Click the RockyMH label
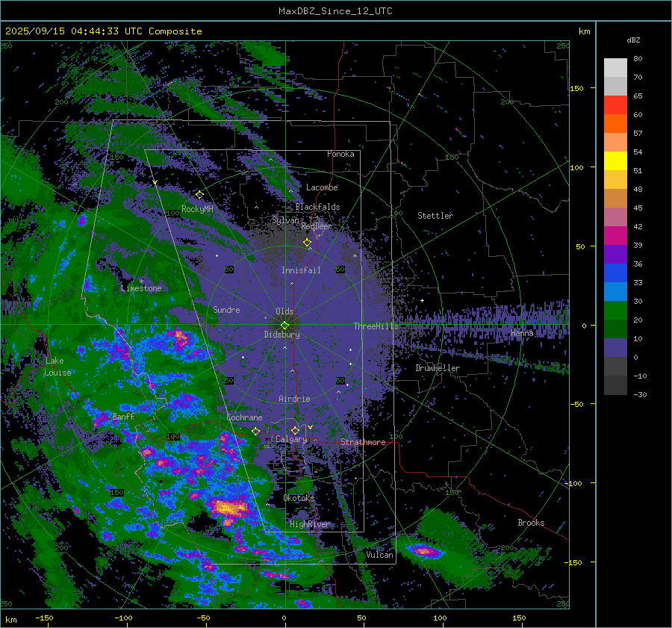672x628 pixels. click(197, 209)
